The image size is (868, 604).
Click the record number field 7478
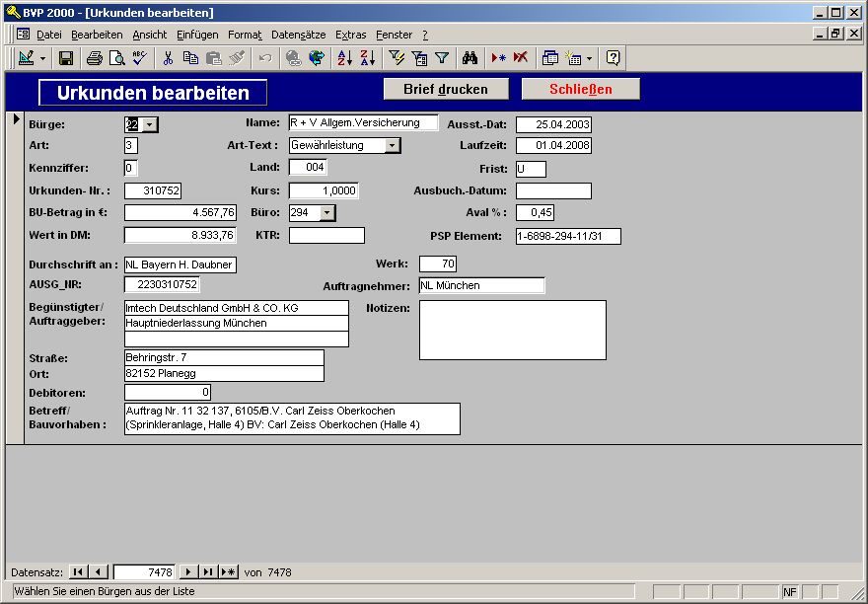pos(144,571)
